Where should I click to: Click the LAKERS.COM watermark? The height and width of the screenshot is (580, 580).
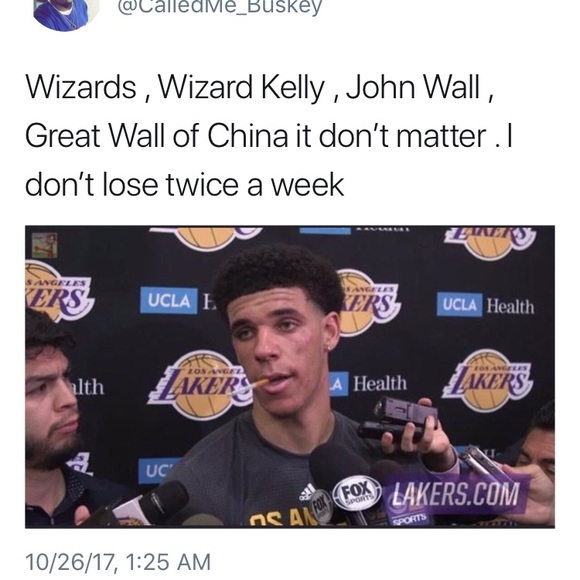455,494
